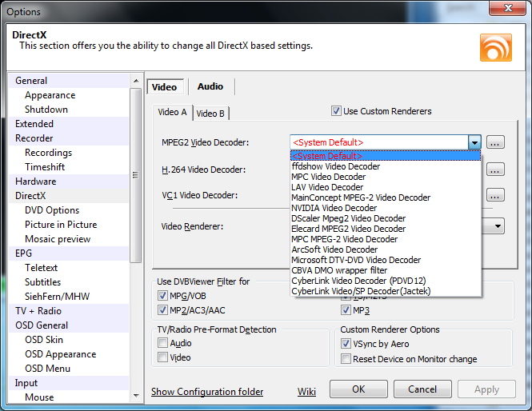Select General in the options tree
532x411 pixels.
click(69, 81)
